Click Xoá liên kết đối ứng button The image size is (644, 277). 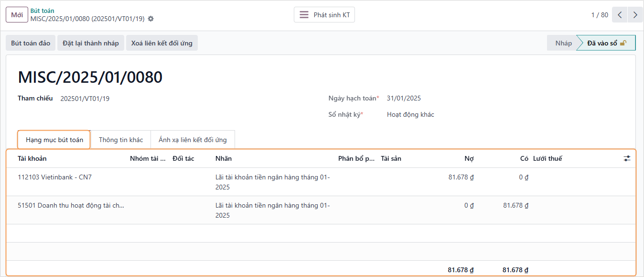pos(161,43)
